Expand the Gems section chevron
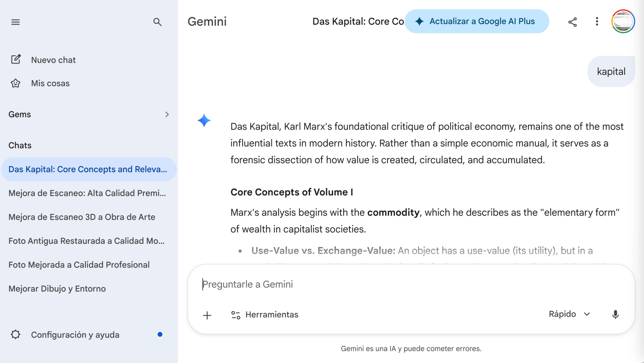The image size is (644, 363). click(167, 114)
